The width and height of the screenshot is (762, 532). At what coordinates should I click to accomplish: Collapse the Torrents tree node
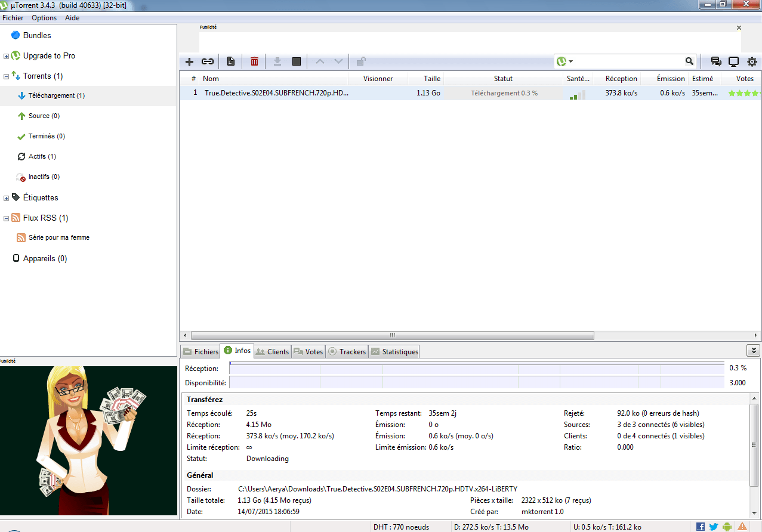6,76
